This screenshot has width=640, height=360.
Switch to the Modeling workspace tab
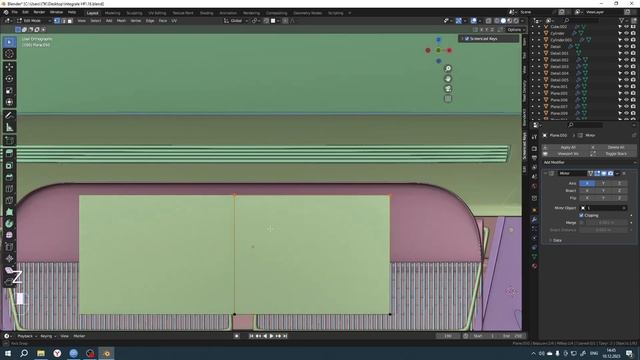point(113,13)
